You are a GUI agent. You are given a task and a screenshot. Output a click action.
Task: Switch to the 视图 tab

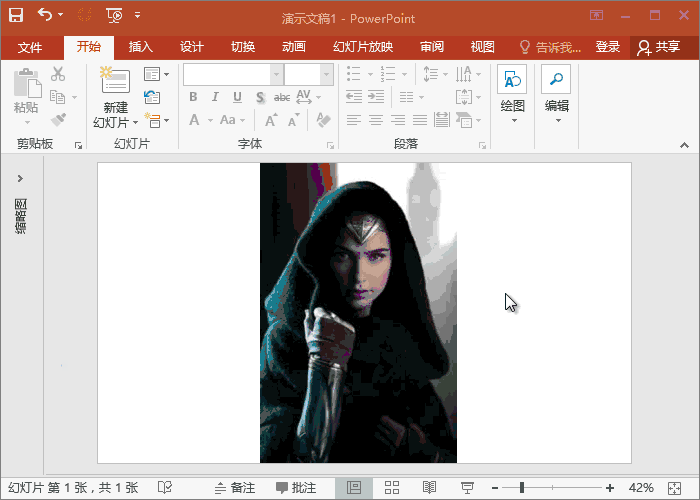pos(483,47)
